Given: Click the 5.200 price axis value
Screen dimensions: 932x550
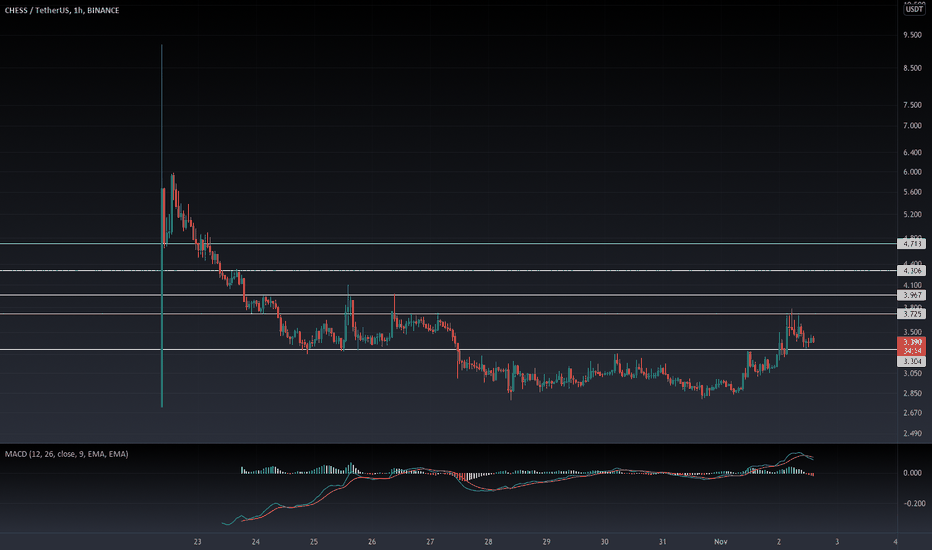Looking at the screenshot, I should (x=912, y=214).
